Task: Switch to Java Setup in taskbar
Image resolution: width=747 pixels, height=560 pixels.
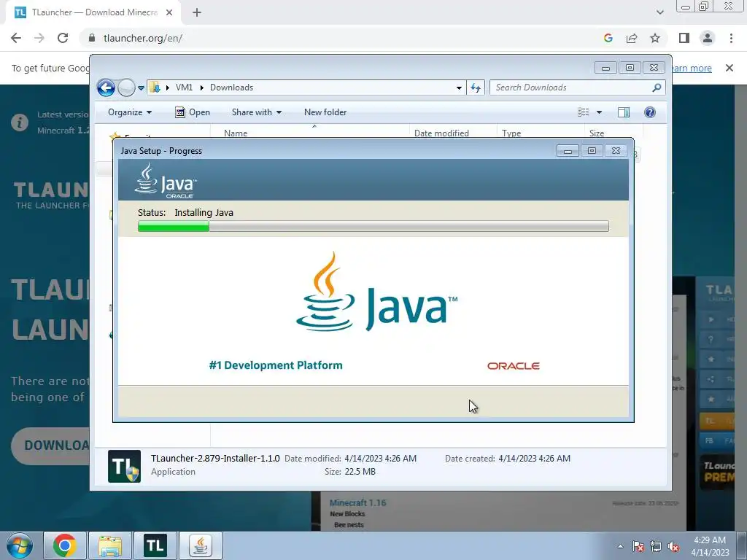Action: pyautogui.click(x=200, y=545)
